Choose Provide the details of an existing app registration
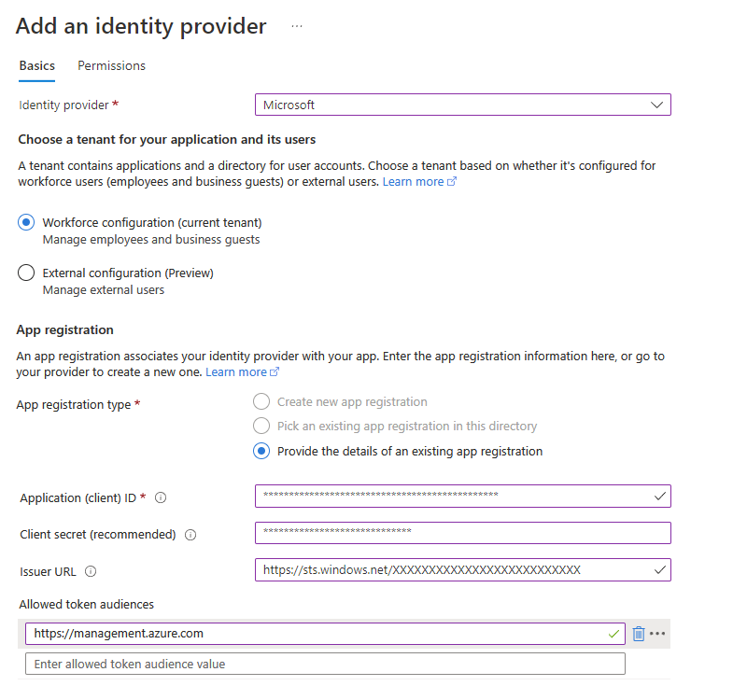 [x=262, y=451]
